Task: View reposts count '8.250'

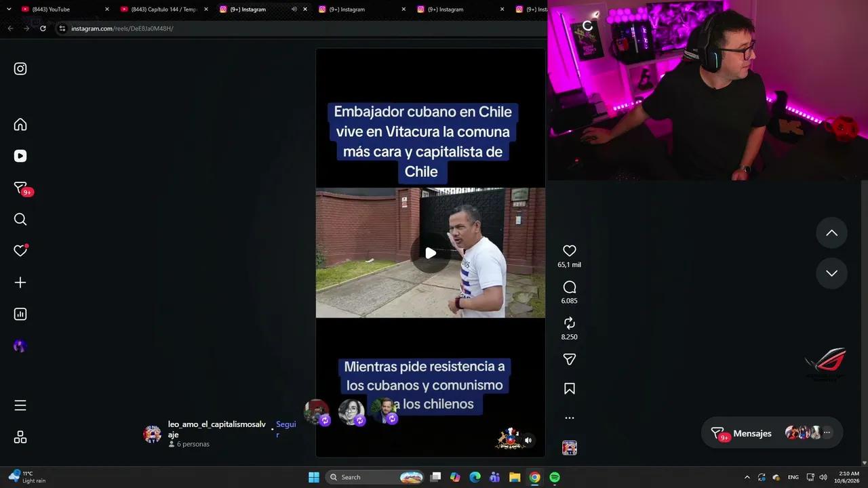Action: 570,337
